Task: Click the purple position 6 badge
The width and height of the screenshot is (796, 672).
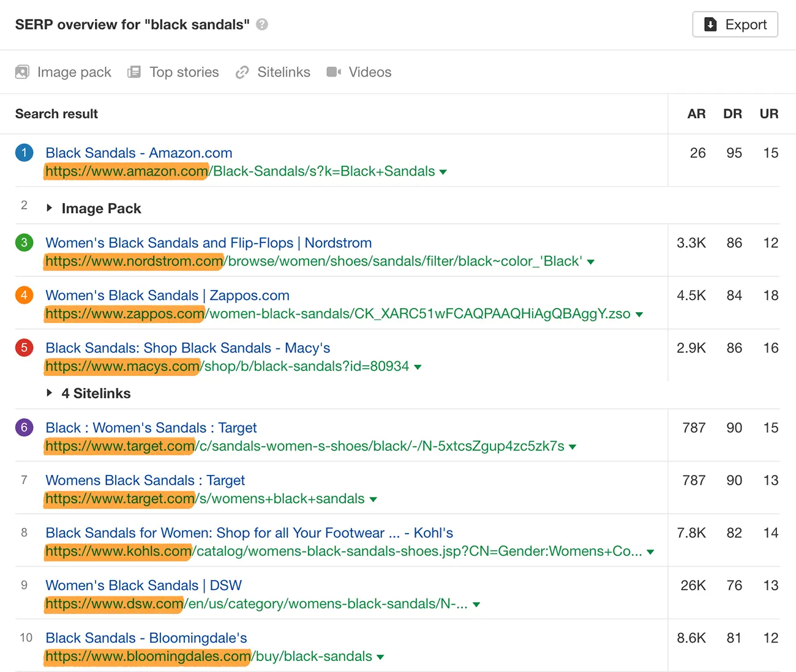Action: [x=24, y=427]
